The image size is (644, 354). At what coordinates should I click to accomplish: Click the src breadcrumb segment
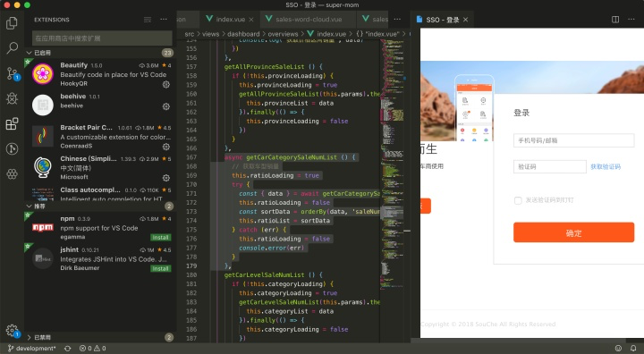click(x=190, y=34)
